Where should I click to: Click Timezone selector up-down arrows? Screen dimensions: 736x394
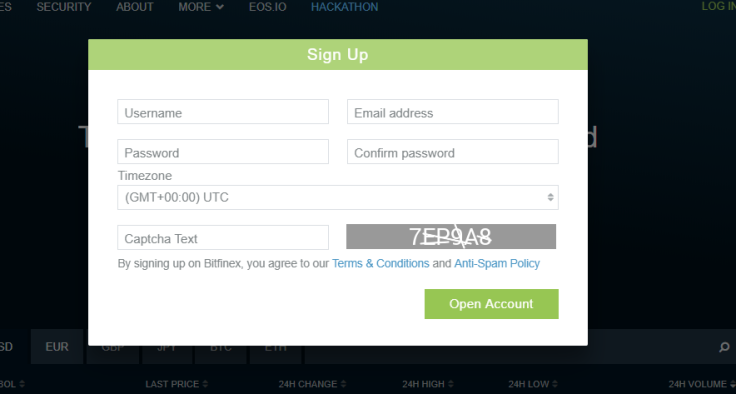[550, 197]
